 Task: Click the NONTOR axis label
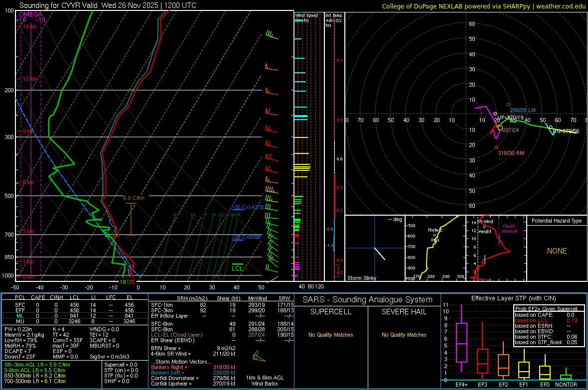566,385
